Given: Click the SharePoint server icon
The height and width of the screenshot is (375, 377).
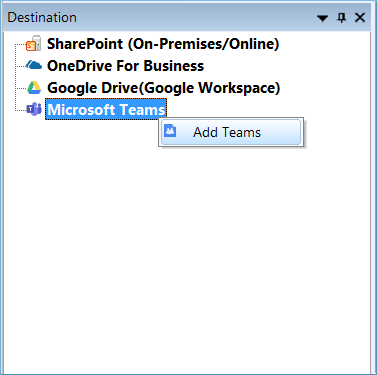Looking at the screenshot, I should 34,43.
